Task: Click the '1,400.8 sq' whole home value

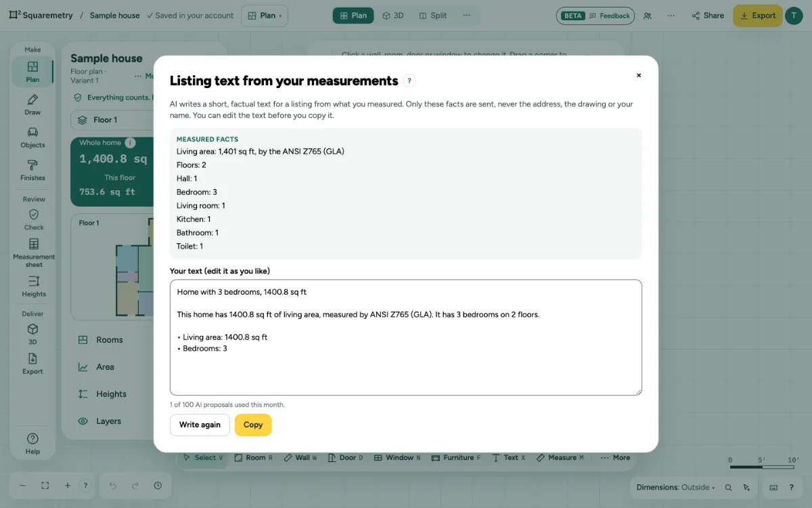Action: pyautogui.click(x=113, y=159)
